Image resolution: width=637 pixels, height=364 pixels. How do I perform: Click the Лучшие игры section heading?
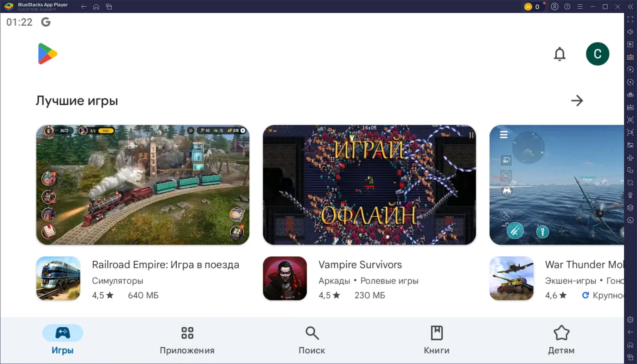point(77,101)
